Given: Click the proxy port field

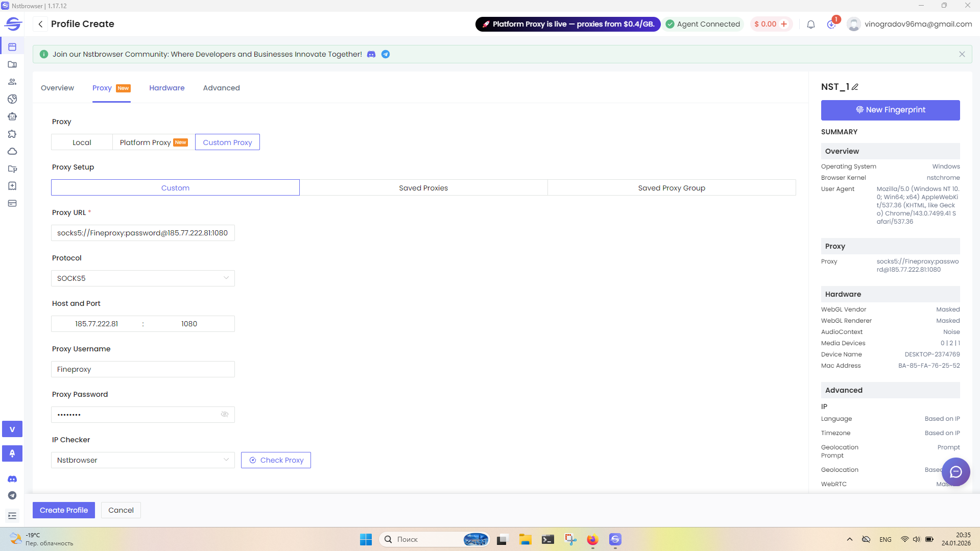Looking at the screenshot, I should click(x=189, y=324).
